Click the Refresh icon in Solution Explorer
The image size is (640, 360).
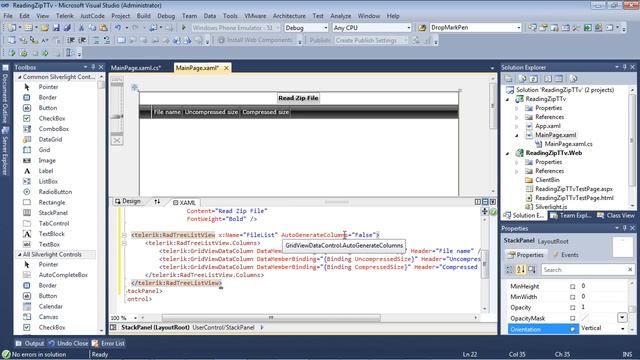click(x=533, y=78)
